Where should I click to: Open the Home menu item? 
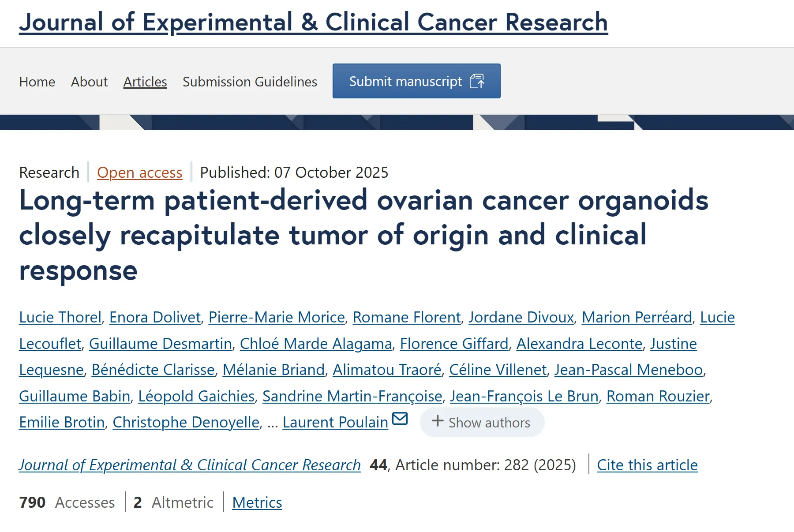point(37,82)
